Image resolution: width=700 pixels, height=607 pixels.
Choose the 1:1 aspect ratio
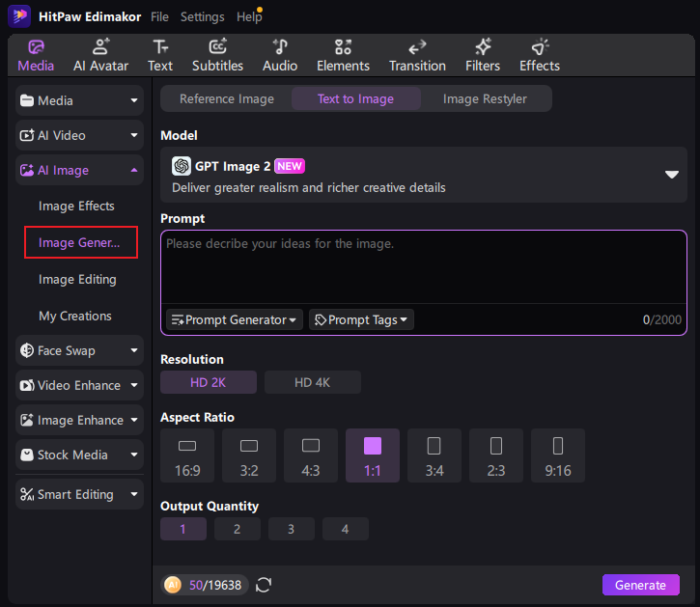(373, 455)
